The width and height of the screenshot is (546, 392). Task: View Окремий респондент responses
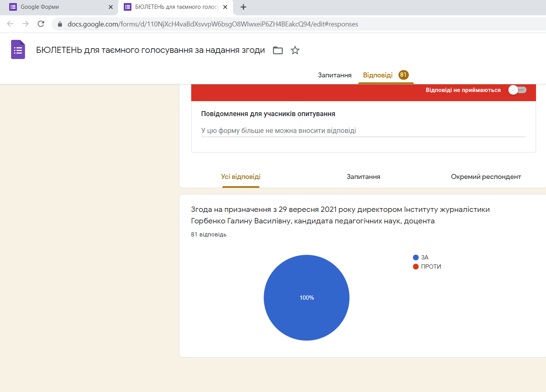tap(485, 177)
